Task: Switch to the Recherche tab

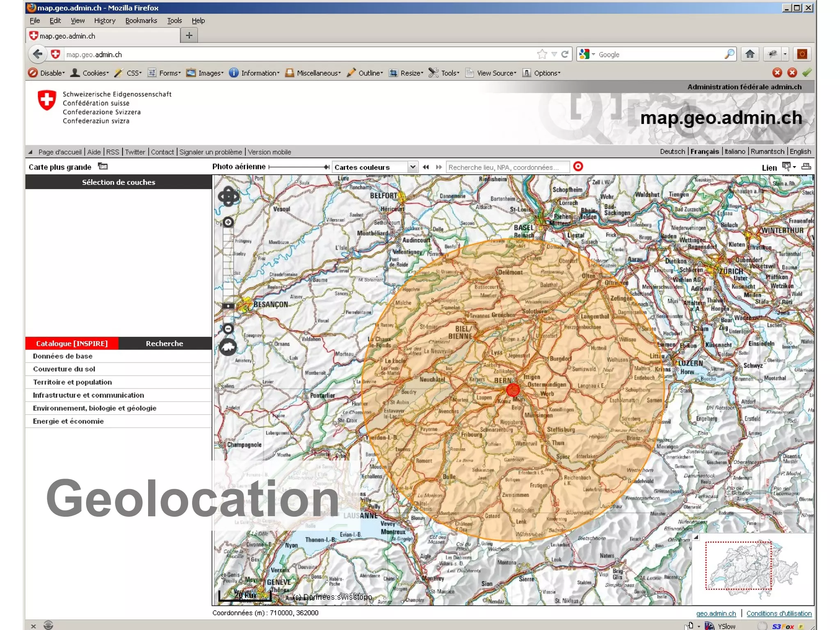Action: point(164,343)
